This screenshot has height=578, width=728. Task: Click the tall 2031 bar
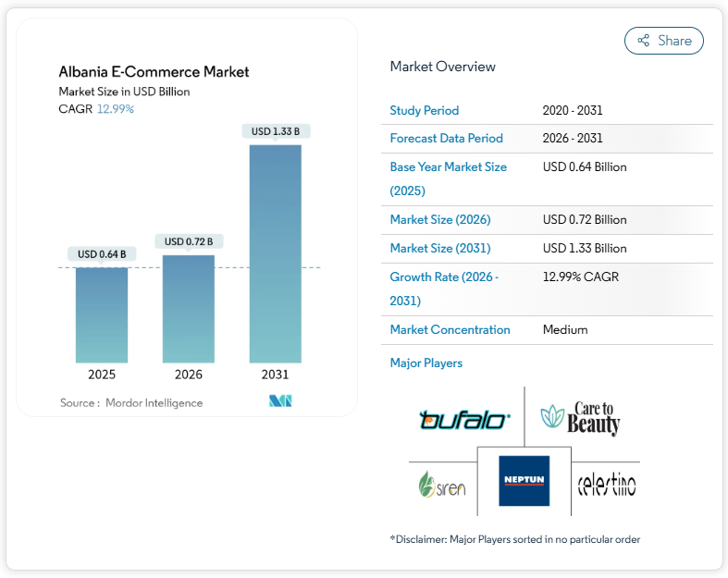point(275,253)
